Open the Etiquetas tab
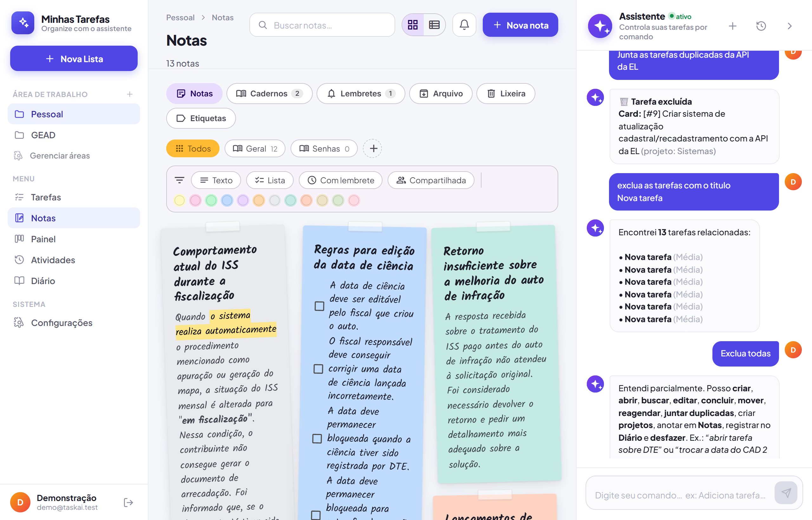Image resolution: width=812 pixels, height=520 pixels. click(201, 118)
